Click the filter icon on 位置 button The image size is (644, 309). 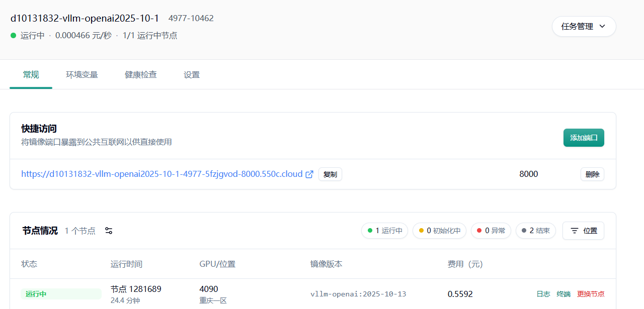[574, 231]
